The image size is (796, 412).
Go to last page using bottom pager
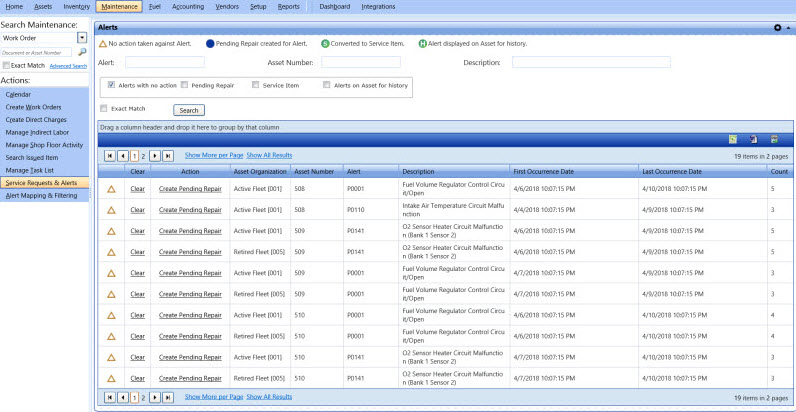pyautogui.click(x=168, y=397)
